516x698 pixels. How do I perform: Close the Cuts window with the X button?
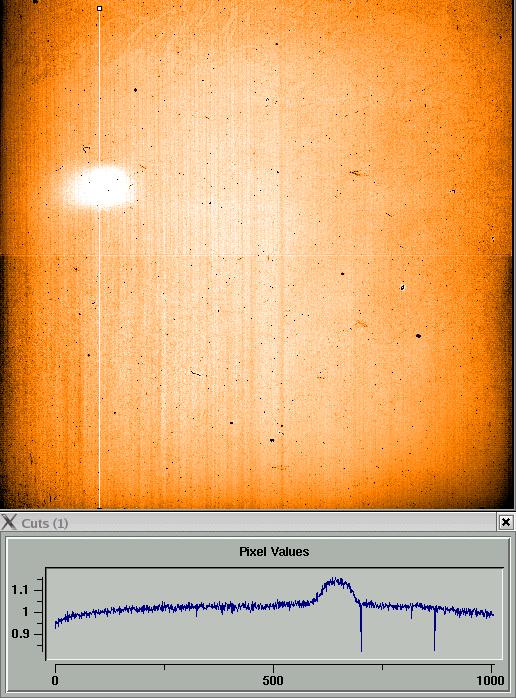point(505,522)
